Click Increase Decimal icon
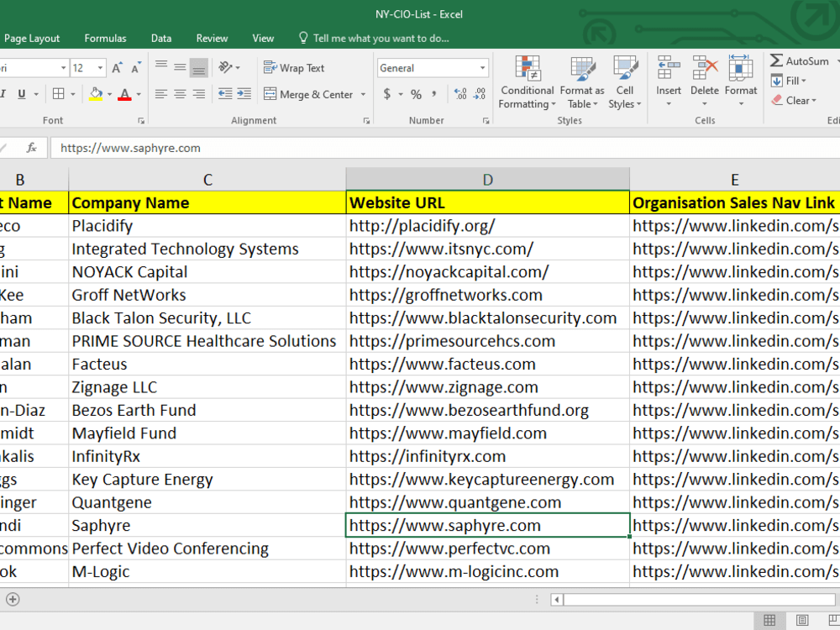The image size is (840, 630). coord(460,94)
